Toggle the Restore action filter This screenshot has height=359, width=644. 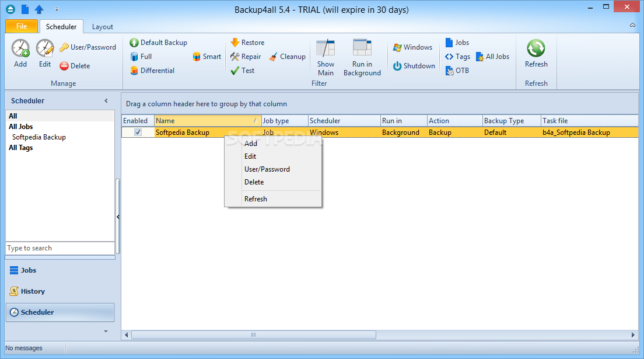pos(247,43)
